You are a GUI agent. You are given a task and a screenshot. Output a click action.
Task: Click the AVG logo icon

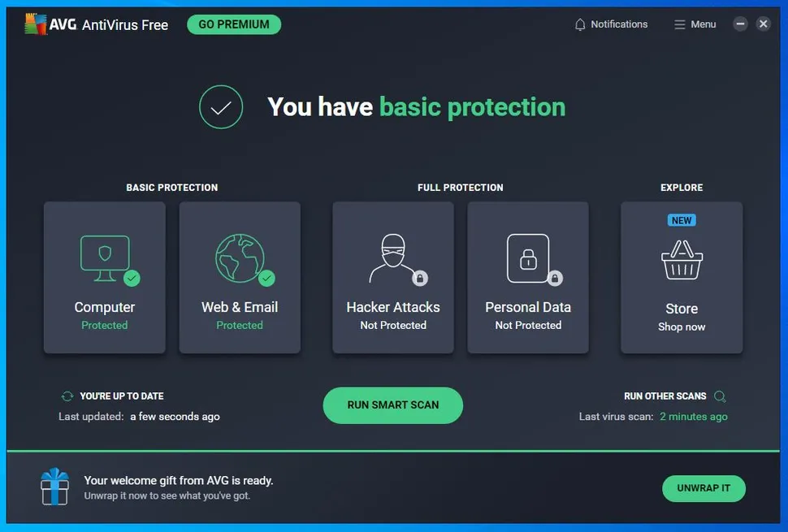[x=35, y=24]
